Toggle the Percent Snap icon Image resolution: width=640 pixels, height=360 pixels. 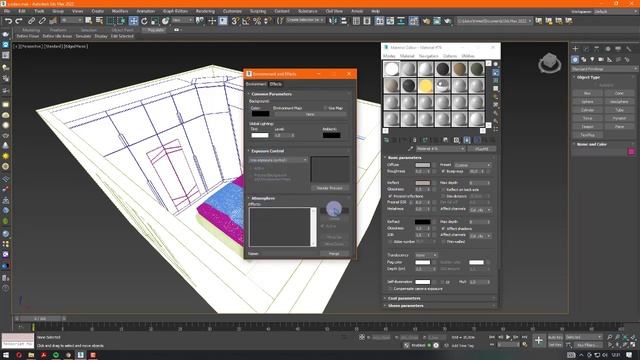pyautogui.click(x=257, y=21)
